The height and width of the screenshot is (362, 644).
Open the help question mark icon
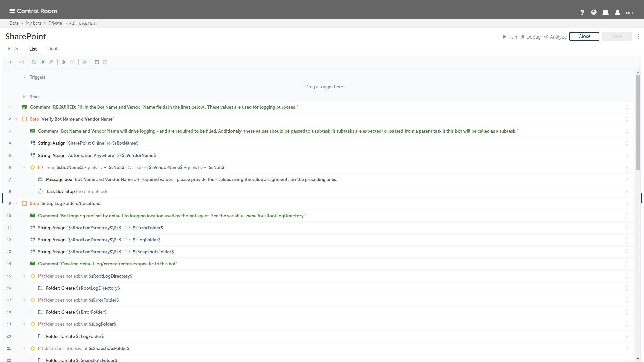pyautogui.click(x=582, y=12)
